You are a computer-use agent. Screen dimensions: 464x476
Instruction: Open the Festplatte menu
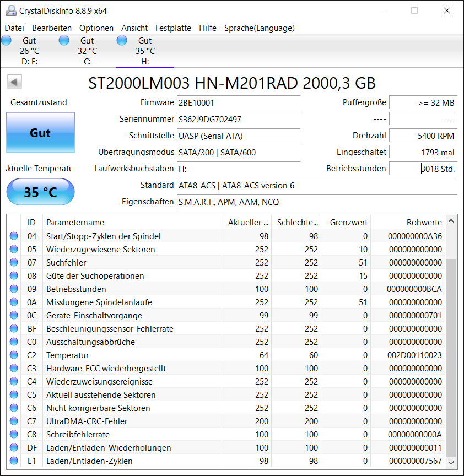(173, 28)
